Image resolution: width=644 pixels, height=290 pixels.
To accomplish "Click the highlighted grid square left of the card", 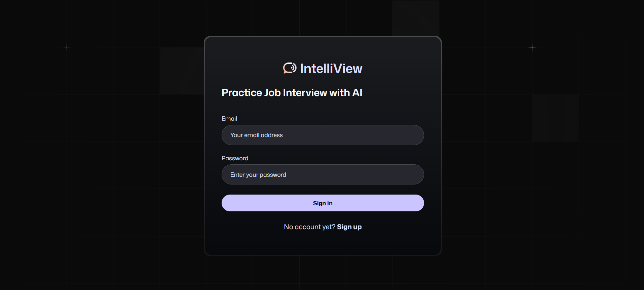I will click(x=182, y=71).
